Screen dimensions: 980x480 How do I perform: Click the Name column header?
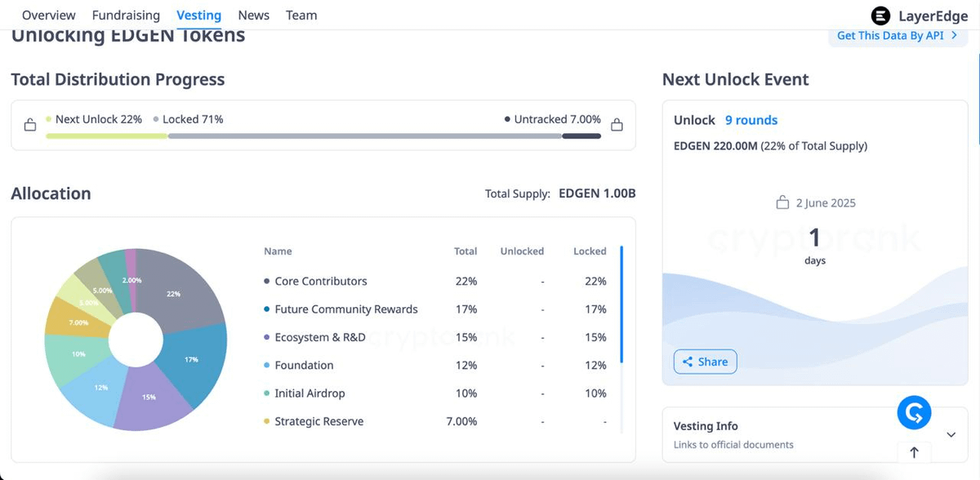278,251
